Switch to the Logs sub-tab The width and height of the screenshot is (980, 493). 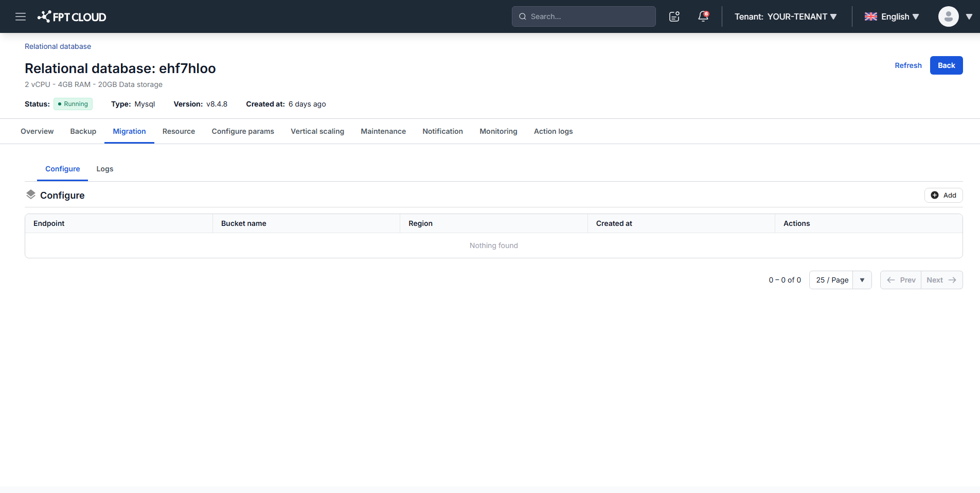[105, 169]
